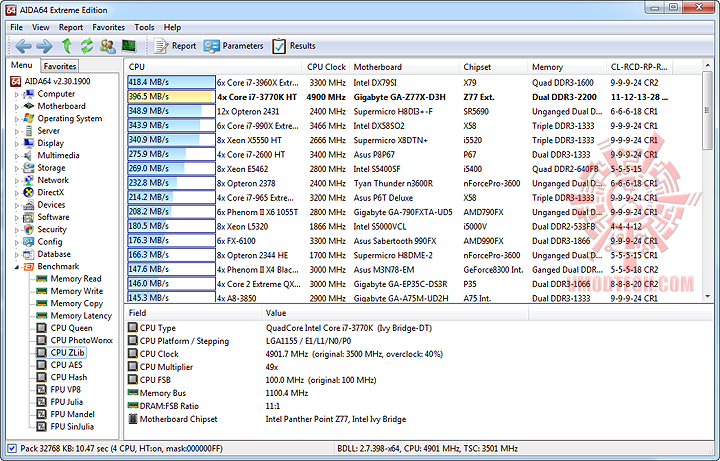Expand the Computer tree node
720x461 pixels.
tap(17, 94)
